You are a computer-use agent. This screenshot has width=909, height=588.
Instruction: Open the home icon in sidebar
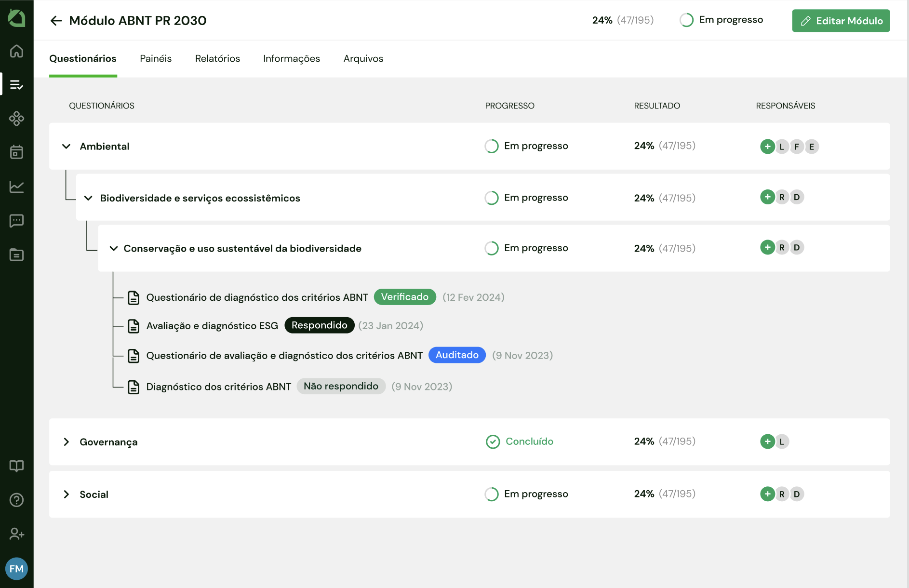[16, 51]
